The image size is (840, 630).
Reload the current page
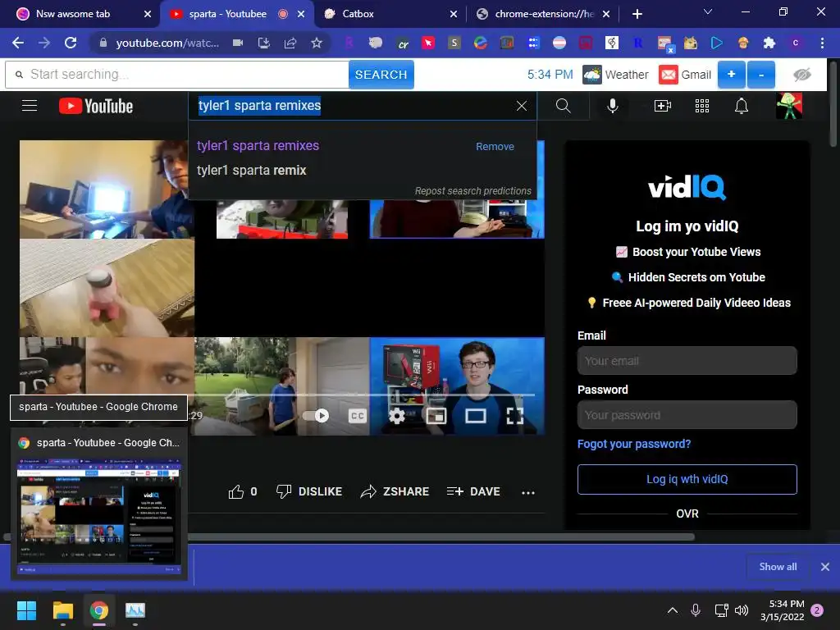[x=71, y=43]
